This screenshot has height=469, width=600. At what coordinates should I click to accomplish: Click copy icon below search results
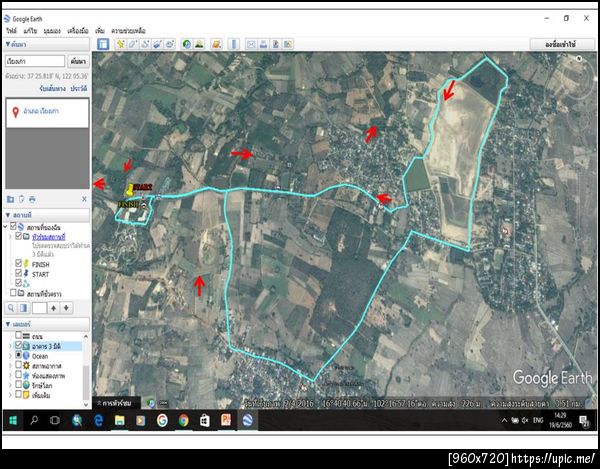point(21,199)
